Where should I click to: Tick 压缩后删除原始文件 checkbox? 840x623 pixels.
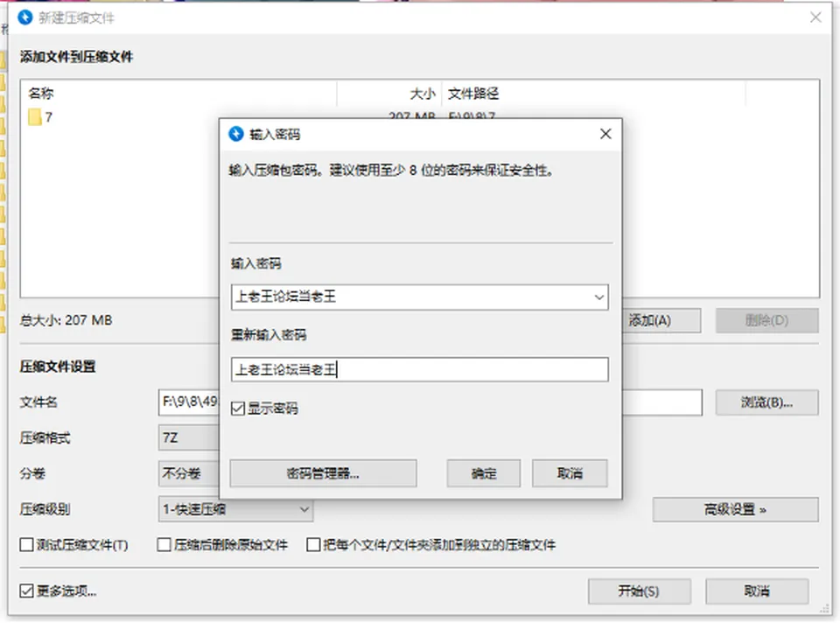164,545
